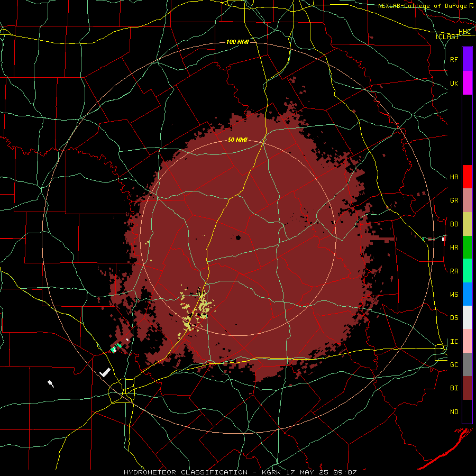Select the GR hail color swatch

[x=467, y=200]
